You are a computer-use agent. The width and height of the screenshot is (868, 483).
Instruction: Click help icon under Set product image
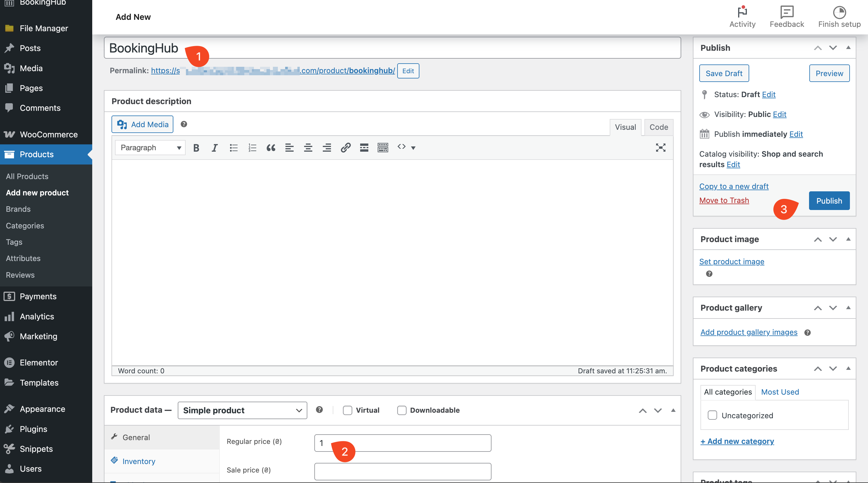(709, 274)
